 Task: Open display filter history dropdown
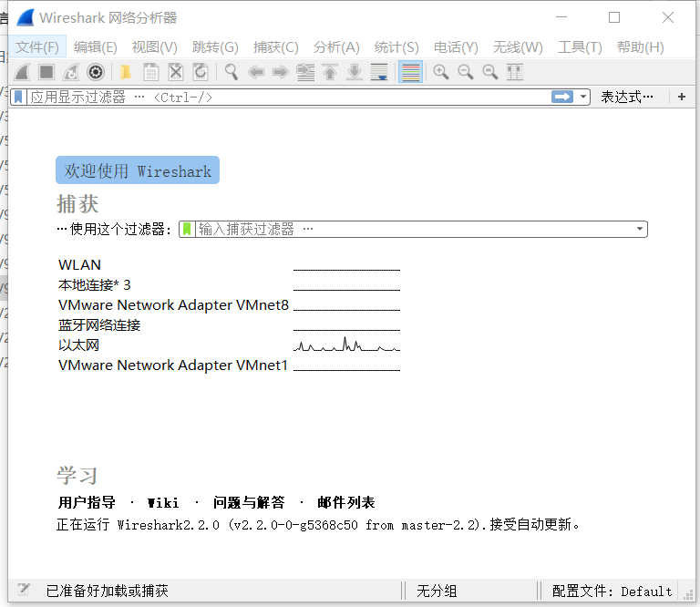[583, 97]
